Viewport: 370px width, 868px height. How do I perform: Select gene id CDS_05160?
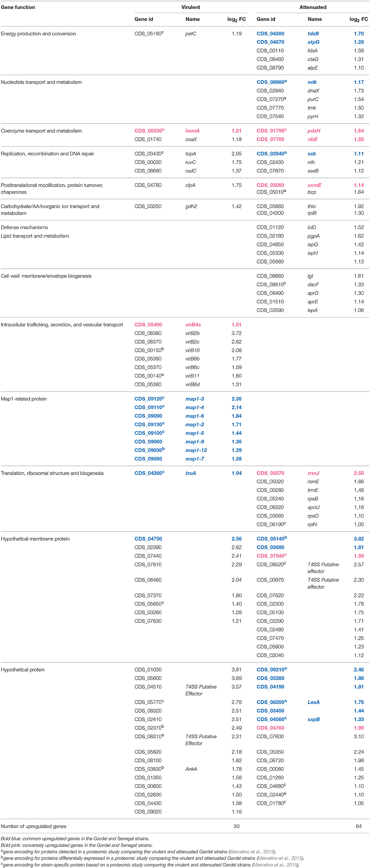pos(149,34)
